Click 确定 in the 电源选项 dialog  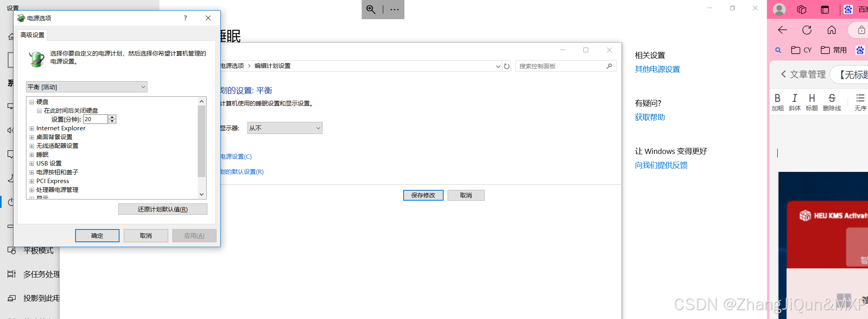click(x=97, y=236)
